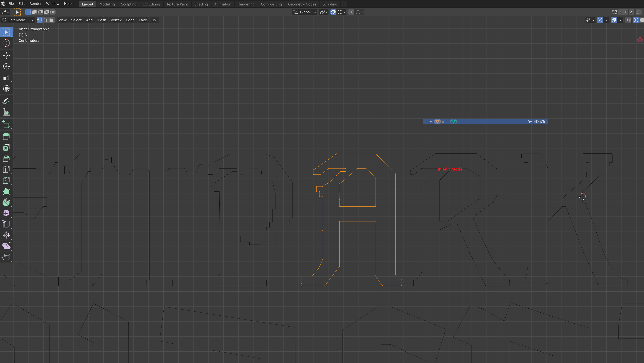Image resolution: width=644 pixels, height=363 pixels.
Task: Choose the Measure ruler tool
Action: coord(6,112)
